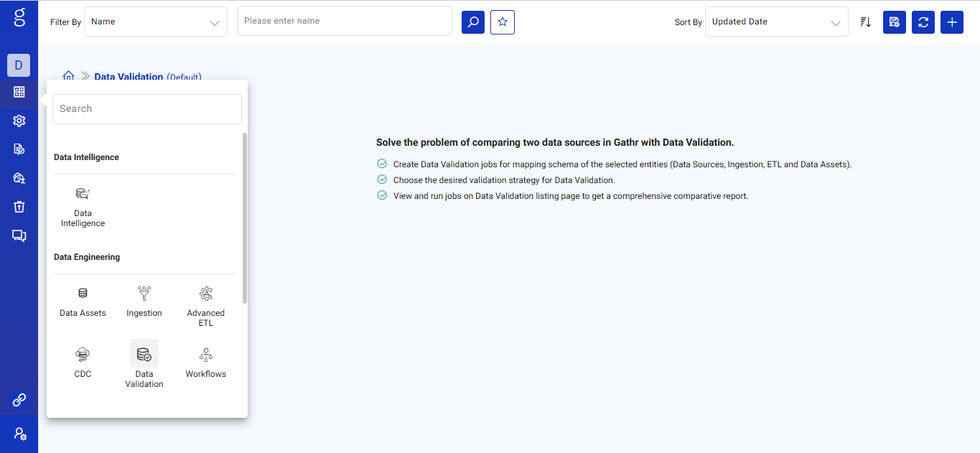
Task: Click the 'Please enter name' input field
Action: (345, 21)
